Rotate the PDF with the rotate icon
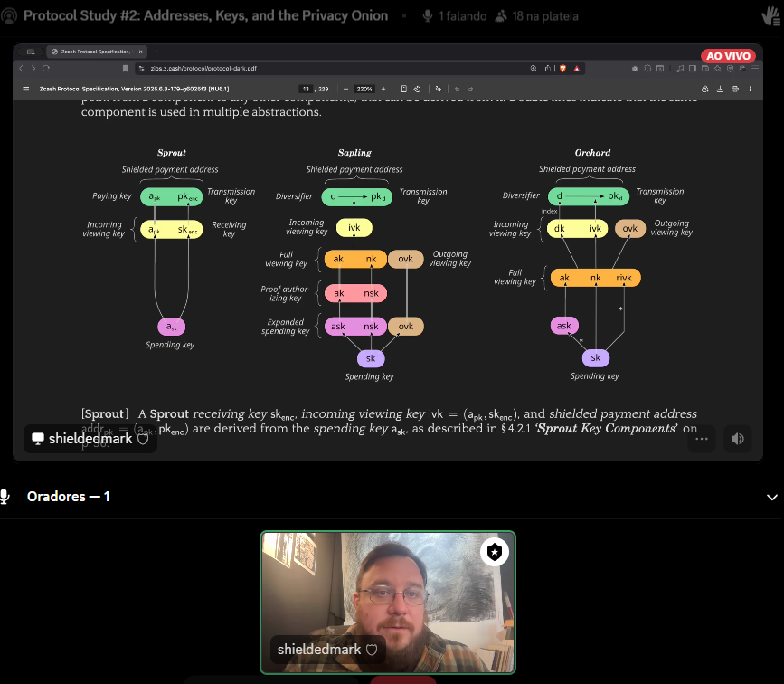 tap(417, 89)
